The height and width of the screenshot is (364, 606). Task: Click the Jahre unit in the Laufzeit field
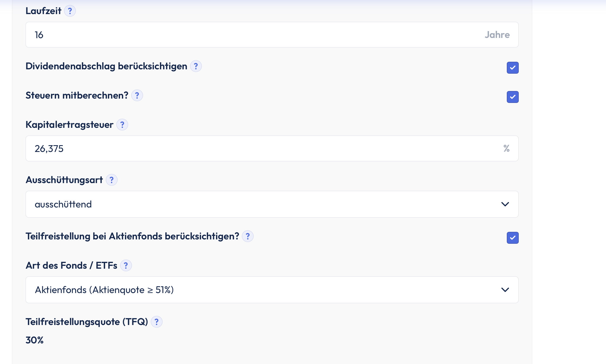497,35
